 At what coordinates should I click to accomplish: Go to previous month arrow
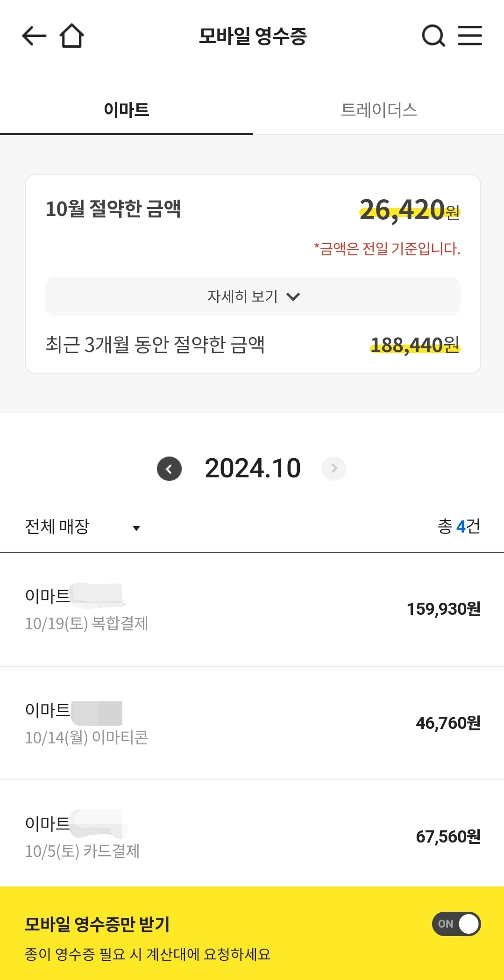click(169, 468)
